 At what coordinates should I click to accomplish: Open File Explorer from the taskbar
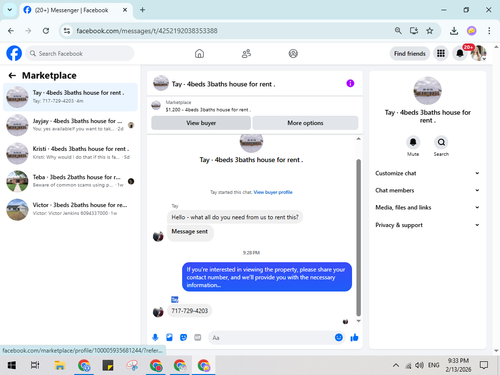(60, 365)
